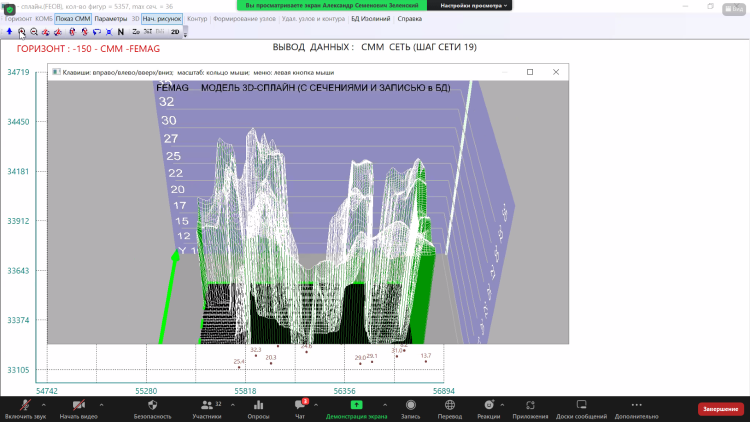Viewport: 750px width, 422px height.
Task: Toggle the Показ СММ display button
Action: [x=72, y=18]
